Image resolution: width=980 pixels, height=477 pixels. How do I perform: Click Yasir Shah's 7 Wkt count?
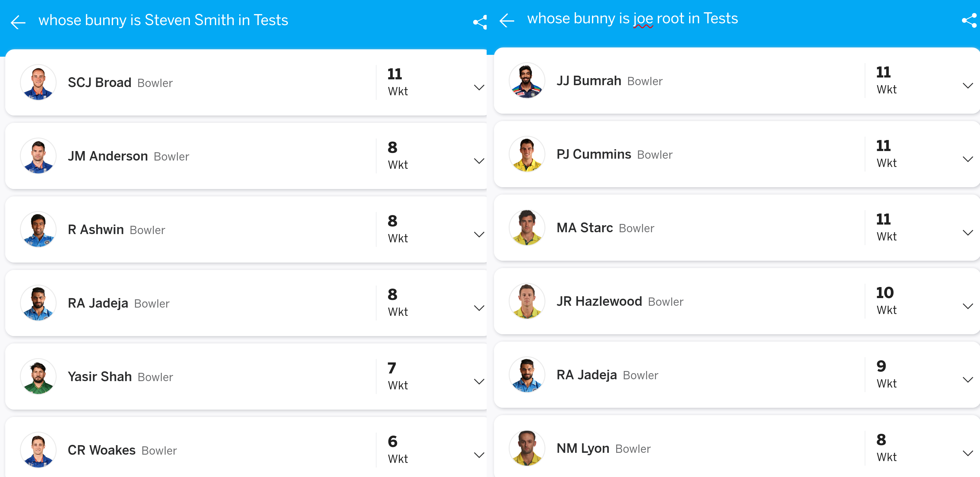(397, 376)
